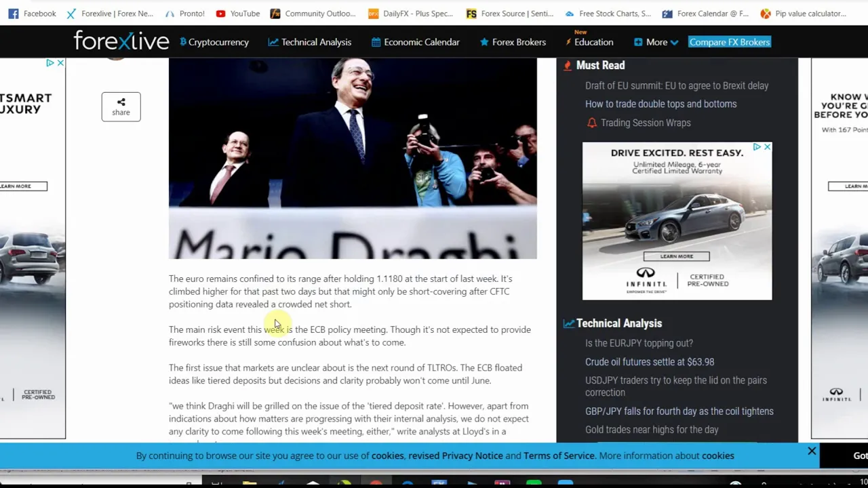Click the star icon beside Forex Brokers

pyautogui.click(x=484, y=42)
